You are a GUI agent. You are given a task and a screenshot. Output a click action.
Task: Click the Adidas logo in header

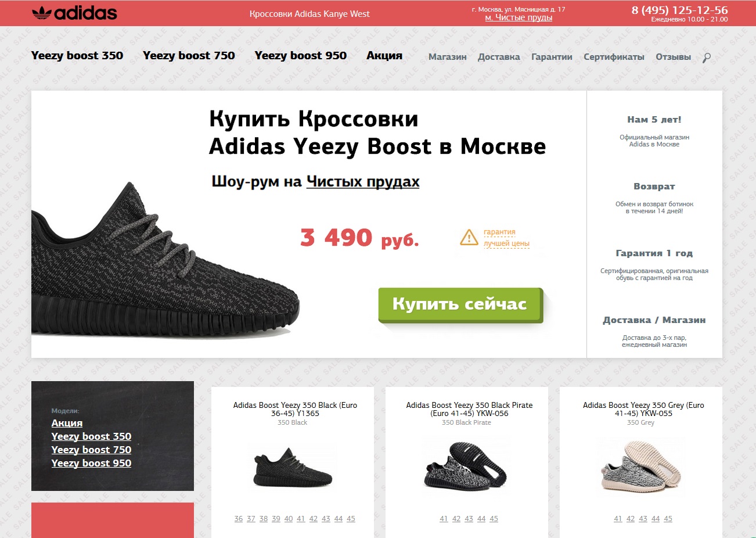(74, 13)
